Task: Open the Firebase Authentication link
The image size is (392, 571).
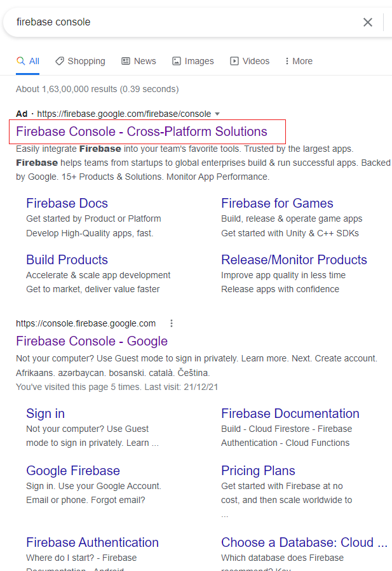Action: pos(92,542)
